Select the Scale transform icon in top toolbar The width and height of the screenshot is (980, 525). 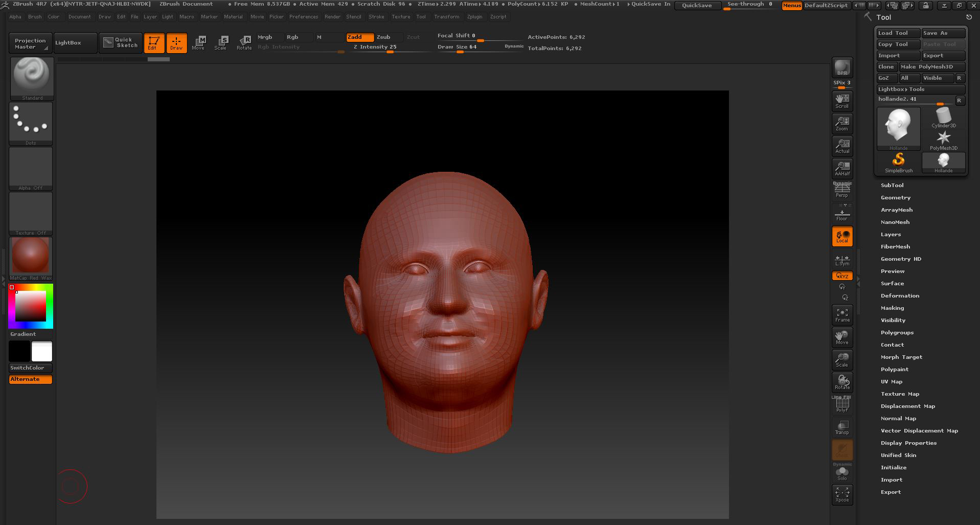(220, 42)
